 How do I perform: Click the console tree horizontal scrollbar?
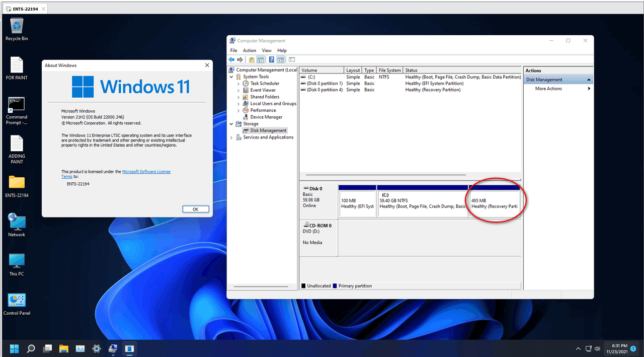pyautogui.click(x=262, y=286)
